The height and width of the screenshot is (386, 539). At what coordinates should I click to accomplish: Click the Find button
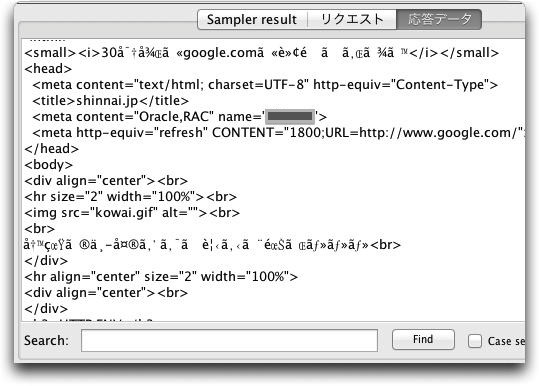pyautogui.click(x=423, y=340)
